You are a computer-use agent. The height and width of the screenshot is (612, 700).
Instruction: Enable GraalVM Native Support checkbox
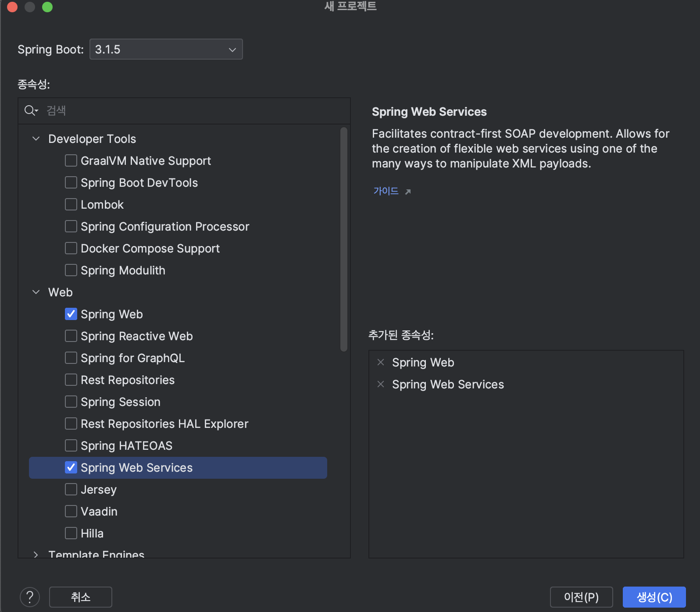(x=71, y=160)
